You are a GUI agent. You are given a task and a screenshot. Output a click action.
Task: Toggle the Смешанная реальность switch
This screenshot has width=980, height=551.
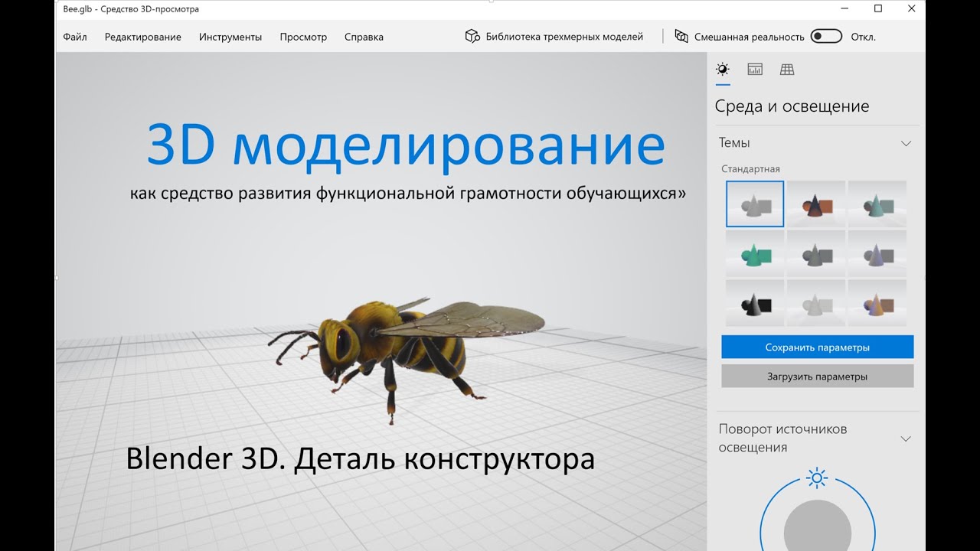point(826,36)
